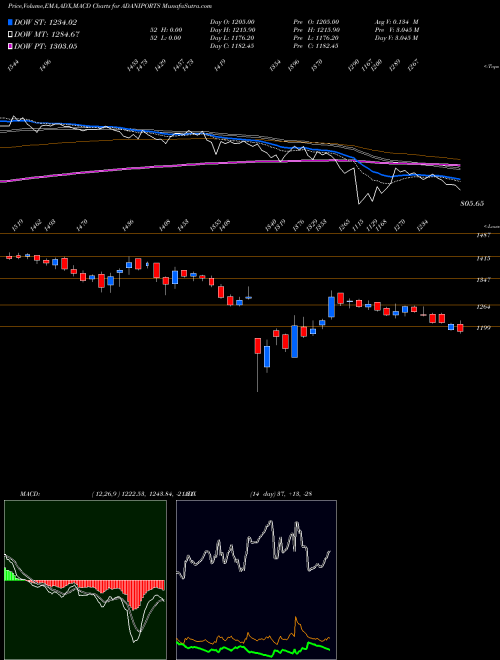Click the 'Pre H: 1215.90' value
This screenshot has width=500, height=660.
coord(316,30)
